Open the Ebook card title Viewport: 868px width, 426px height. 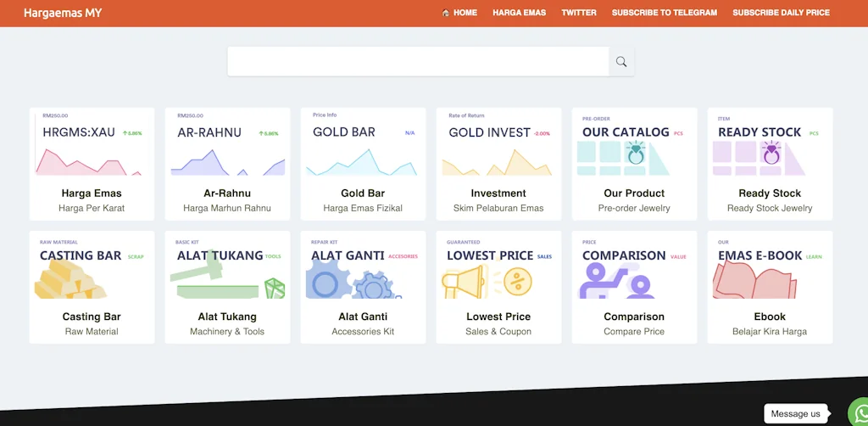coord(770,317)
